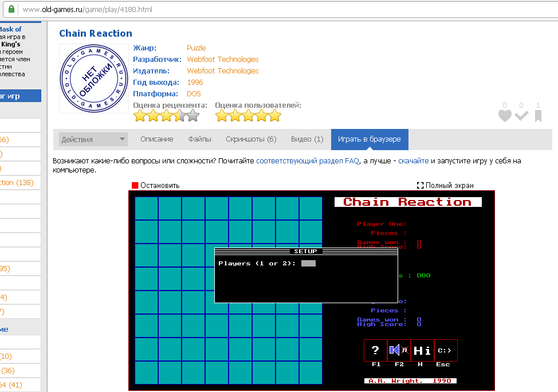Click the sidebar (36) link
The width and height of the screenshot is (558, 392).
coord(7,371)
